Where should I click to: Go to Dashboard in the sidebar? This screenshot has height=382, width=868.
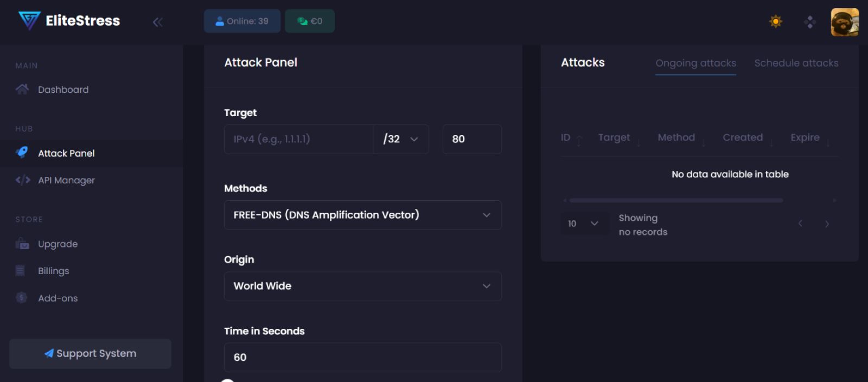(x=63, y=90)
